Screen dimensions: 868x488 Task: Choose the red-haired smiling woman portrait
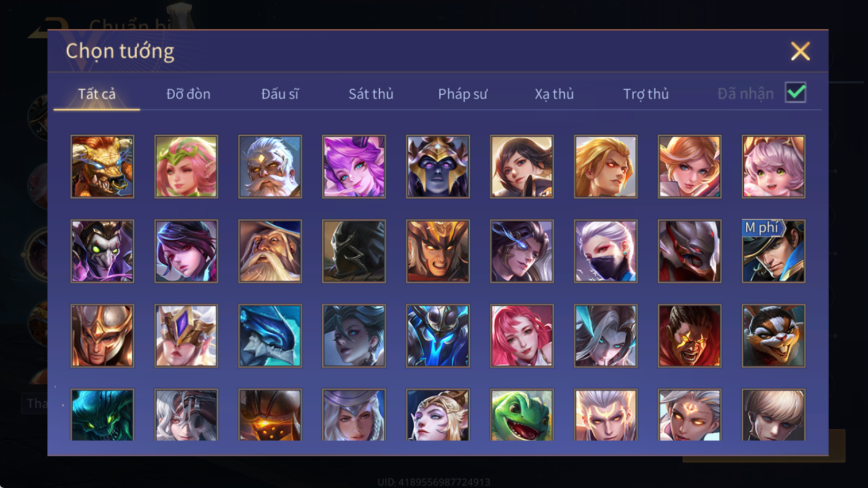pyautogui.click(x=522, y=336)
